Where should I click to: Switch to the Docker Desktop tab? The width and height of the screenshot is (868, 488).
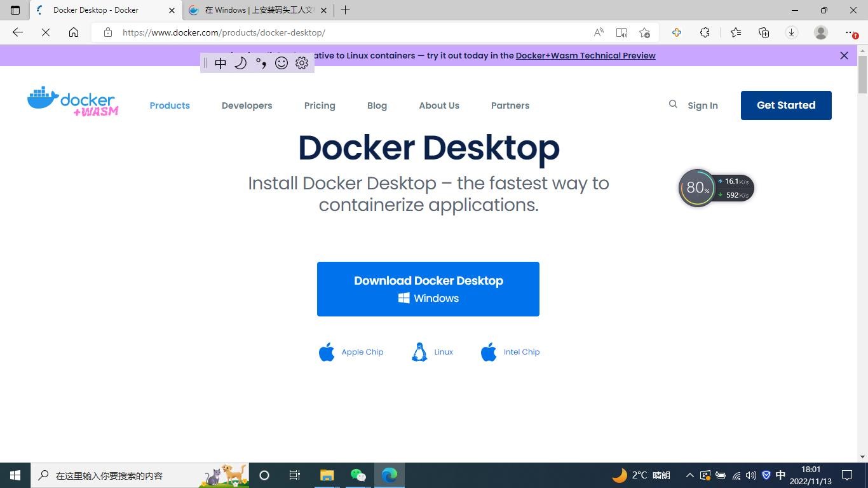106,10
